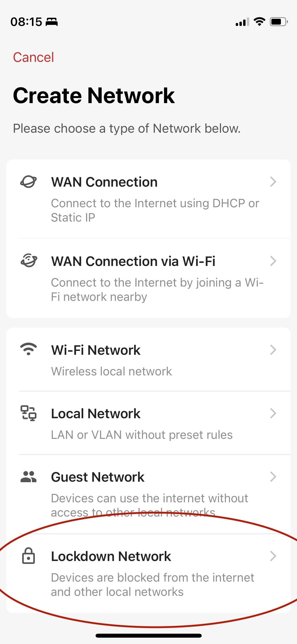Tap the home indicator bar
The image size is (297, 644).
pos(148,635)
